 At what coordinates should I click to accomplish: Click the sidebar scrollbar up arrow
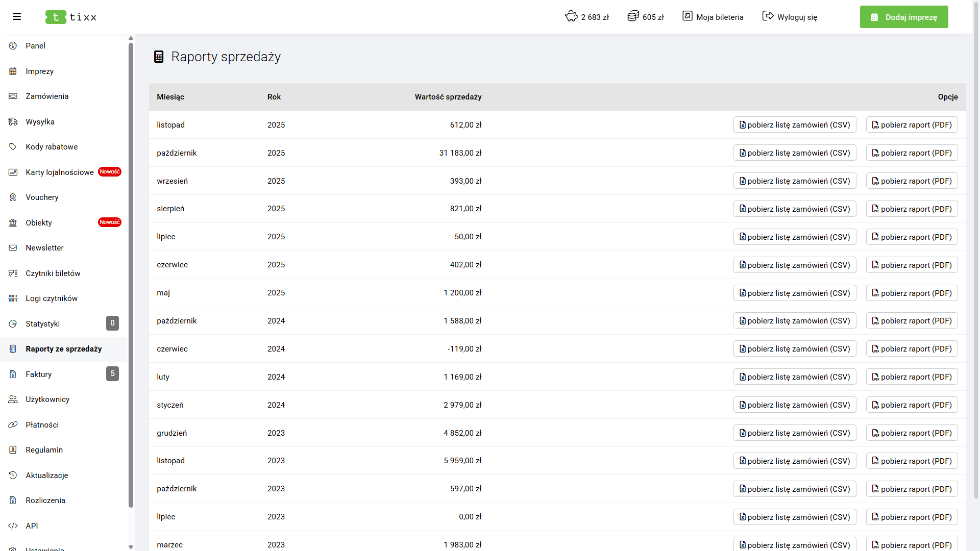tap(131, 38)
